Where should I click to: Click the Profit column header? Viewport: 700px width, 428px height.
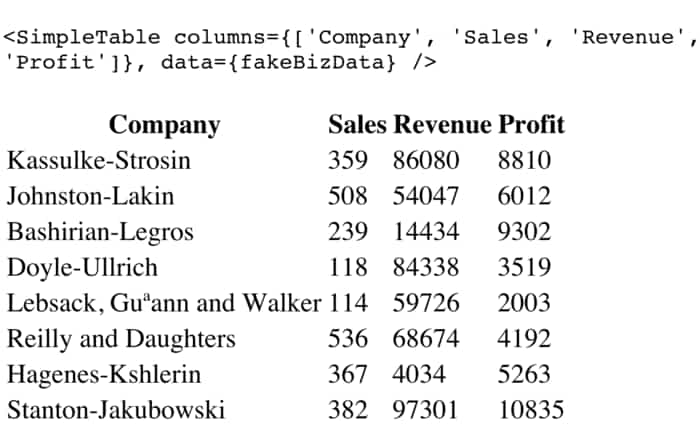(531, 125)
